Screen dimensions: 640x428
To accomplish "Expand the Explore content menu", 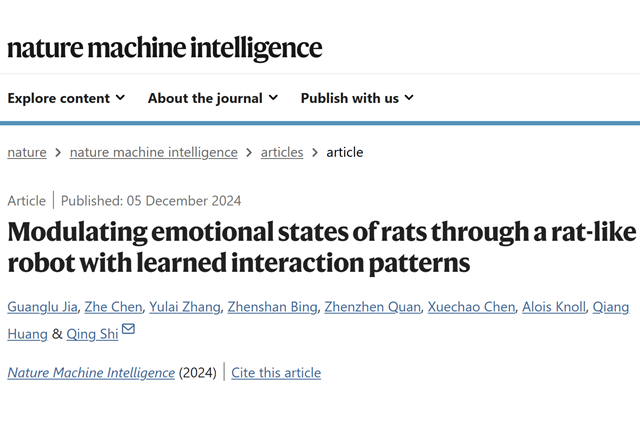I will [66, 98].
